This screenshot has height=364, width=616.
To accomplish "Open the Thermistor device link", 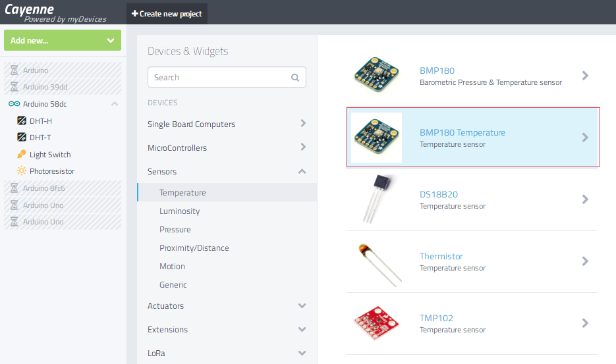I will (x=441, y=256).
